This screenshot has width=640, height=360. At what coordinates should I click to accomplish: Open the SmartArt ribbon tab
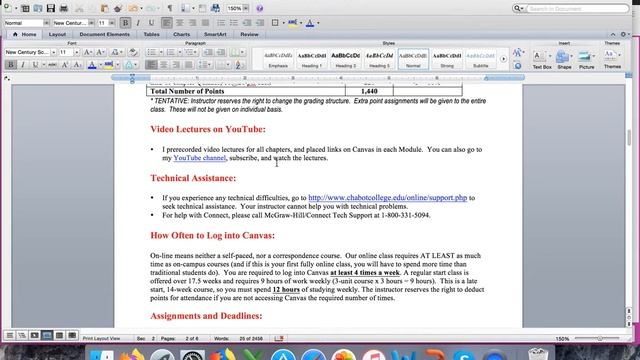pos(215,34)
